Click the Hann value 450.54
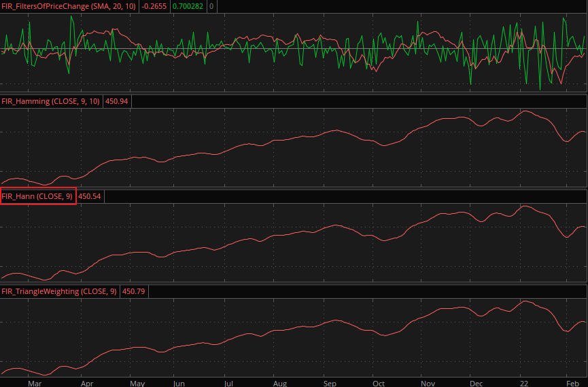Viewport: 588px width, 387px height. click(90, 196)
